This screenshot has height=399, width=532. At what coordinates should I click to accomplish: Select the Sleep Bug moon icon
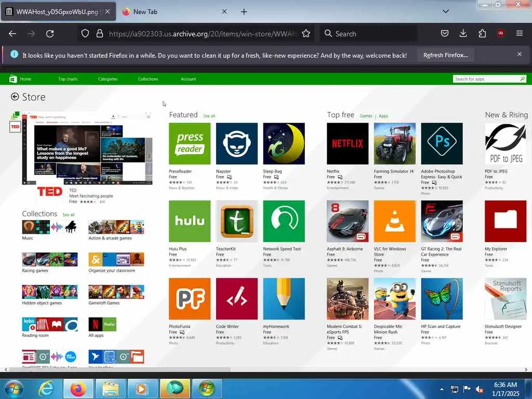coord(284,143)
